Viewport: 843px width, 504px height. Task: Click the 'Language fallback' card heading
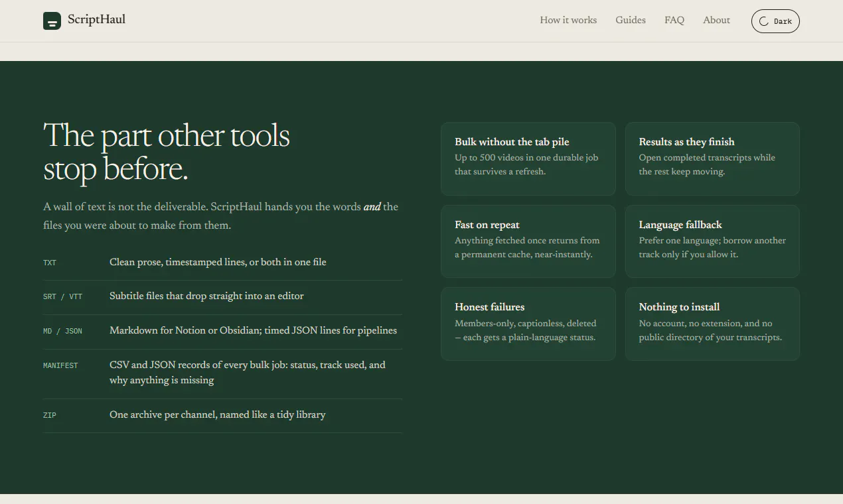[x=680, y=225]
